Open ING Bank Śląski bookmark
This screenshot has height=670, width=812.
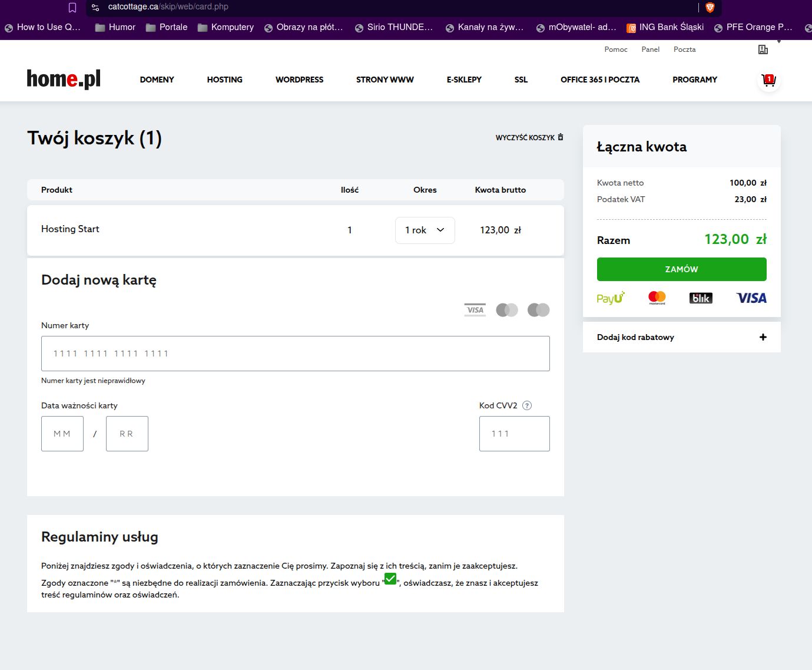point(665,27)
